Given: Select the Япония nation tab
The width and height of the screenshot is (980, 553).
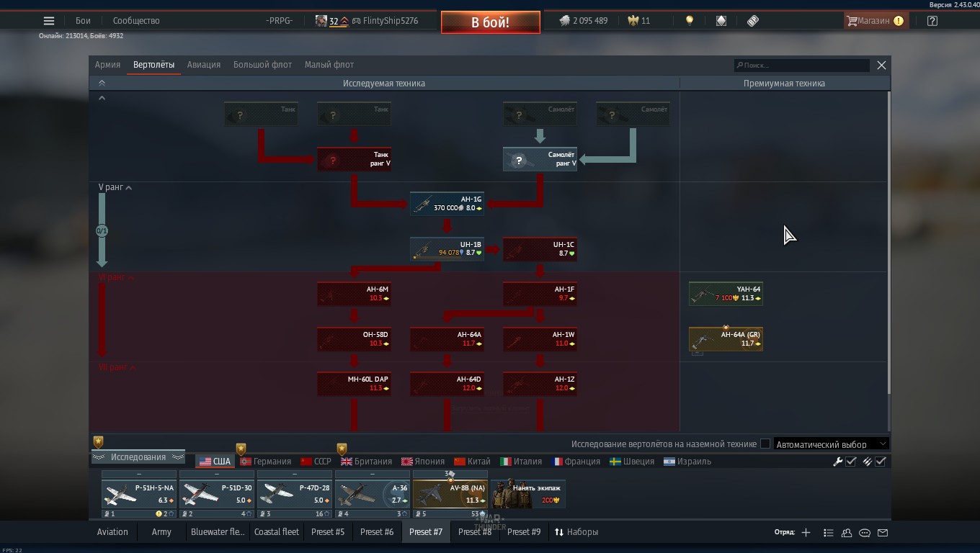Looking at the screenshot, I should click(x=423, y=462).
